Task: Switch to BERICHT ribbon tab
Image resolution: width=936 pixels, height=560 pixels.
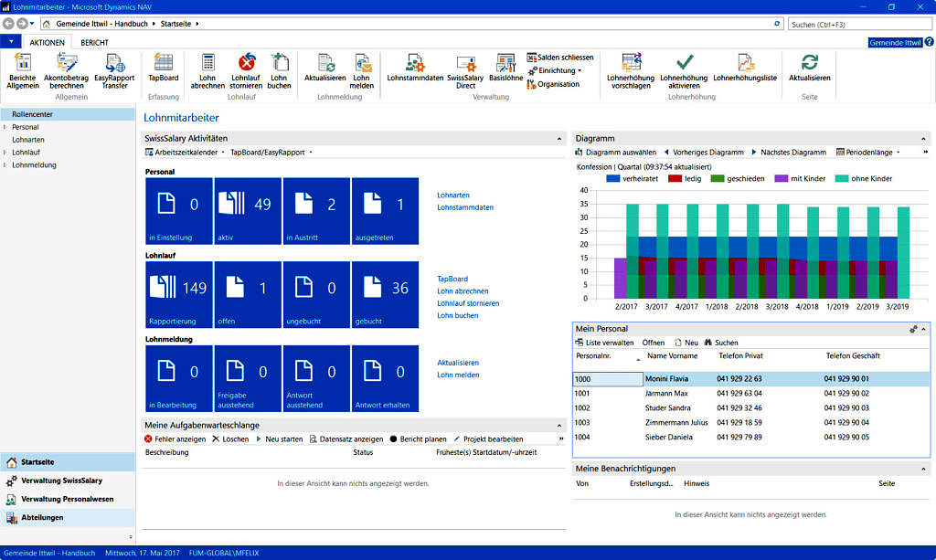Action: (x=94, y=42)
